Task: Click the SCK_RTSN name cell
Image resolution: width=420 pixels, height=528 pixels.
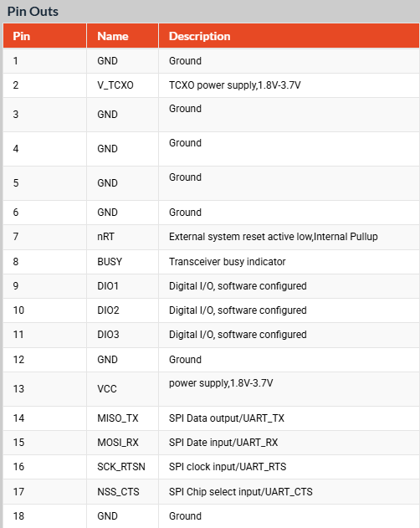Action: click(123, 467)
